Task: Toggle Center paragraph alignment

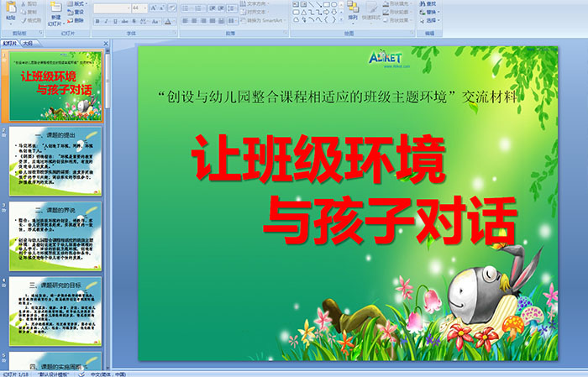Action: (194, 21)
